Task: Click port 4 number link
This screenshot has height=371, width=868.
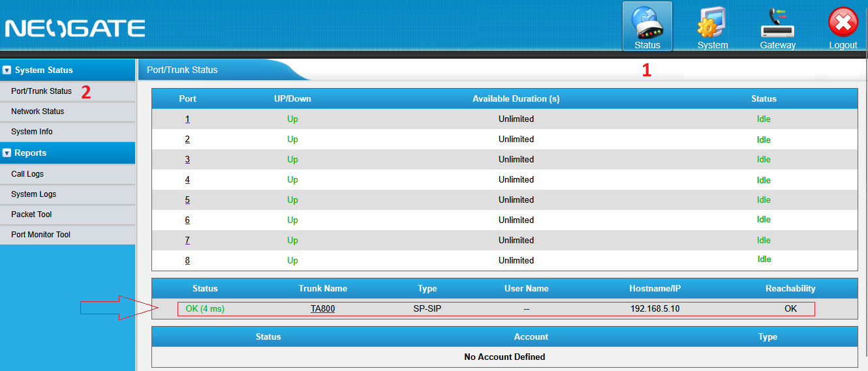Action: [187, 180]
